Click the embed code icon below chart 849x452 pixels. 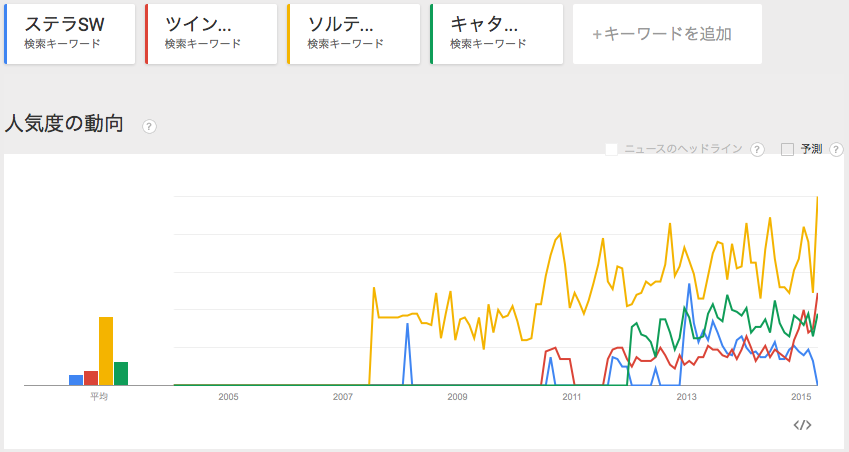tap(802, 425)
